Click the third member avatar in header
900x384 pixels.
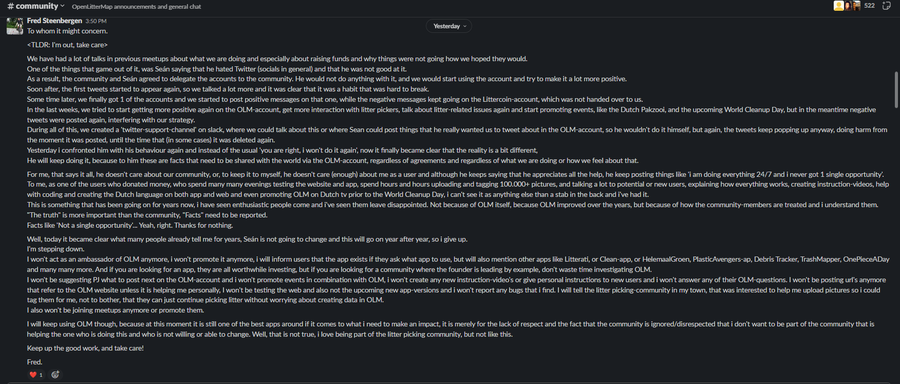(856, 6)
